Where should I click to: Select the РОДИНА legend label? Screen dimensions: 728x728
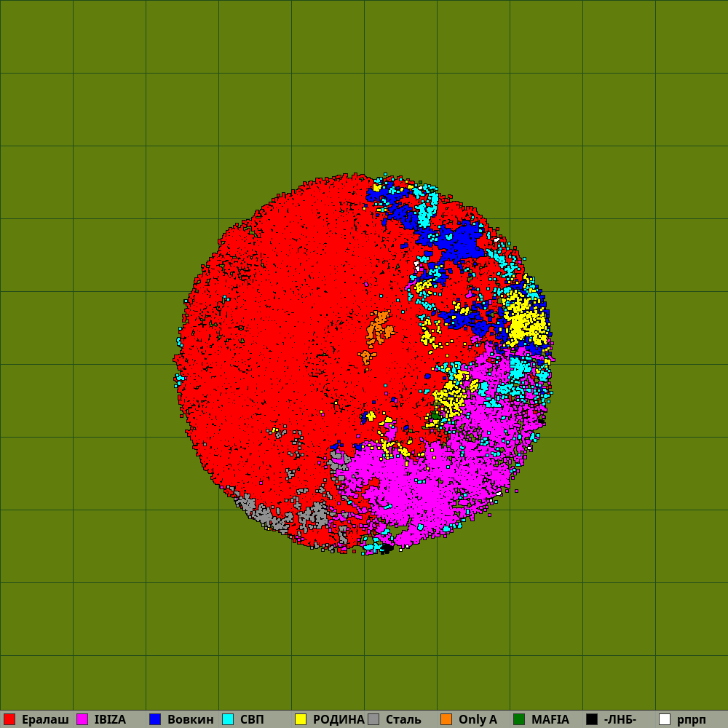point(339,720)
